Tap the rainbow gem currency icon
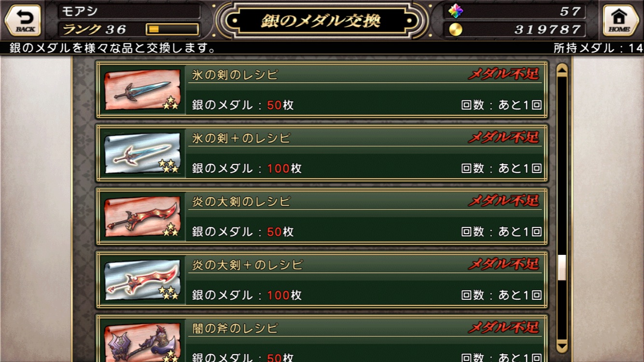The width and height of the screenshot is (644, 362). 455,11
